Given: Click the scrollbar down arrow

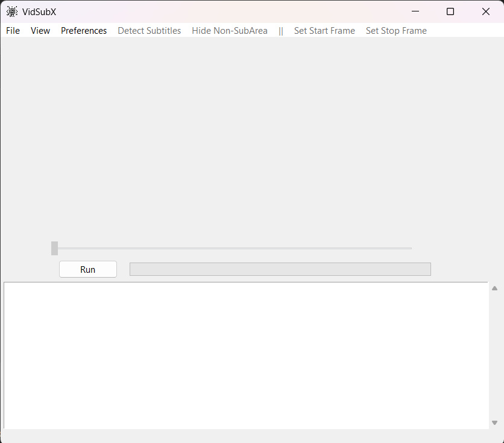Looking at the screenshot, I should coord(494,423).
